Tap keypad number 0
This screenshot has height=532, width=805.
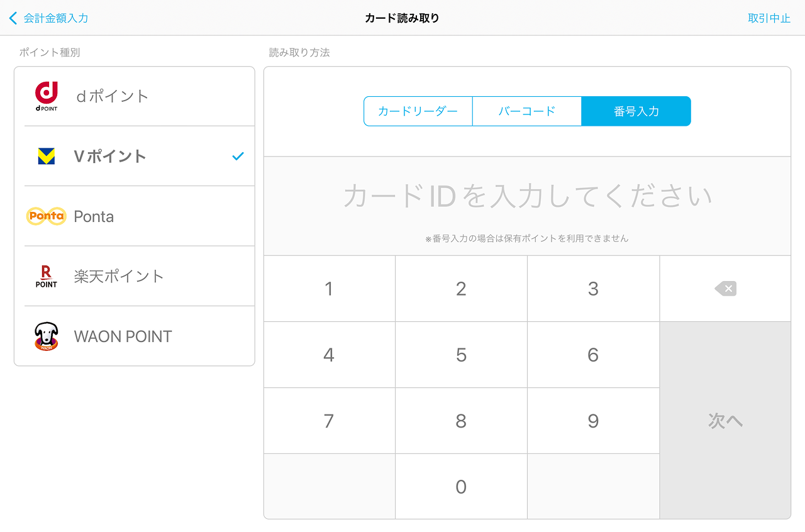click(x=461, y=487)
